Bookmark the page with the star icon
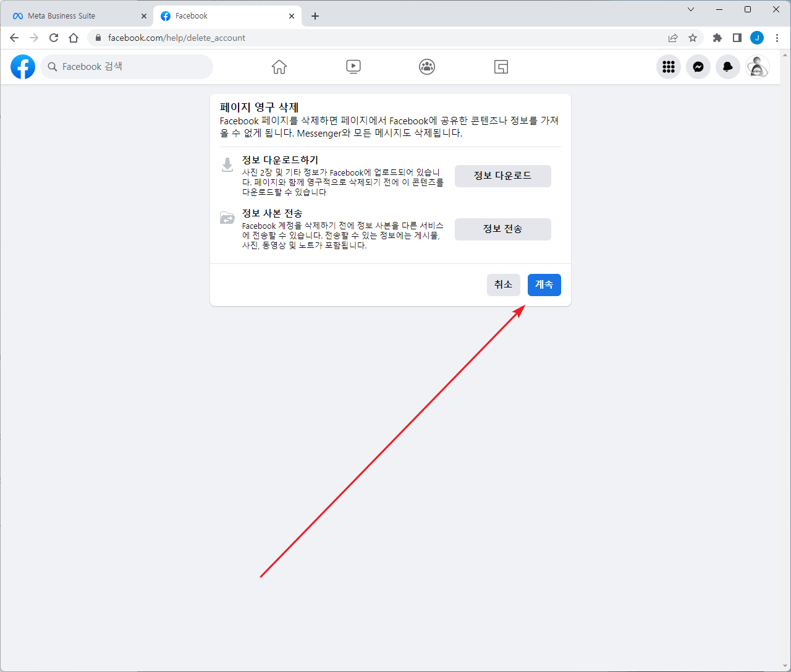Screen dimensions: 791x672 693,38
